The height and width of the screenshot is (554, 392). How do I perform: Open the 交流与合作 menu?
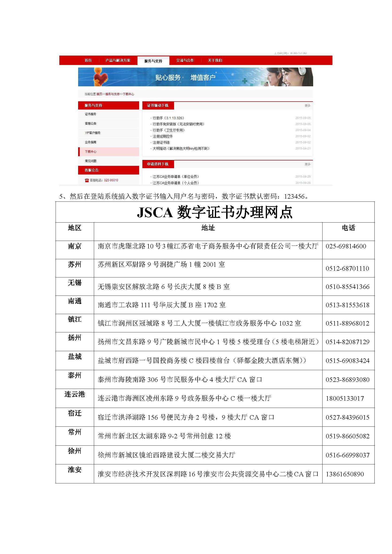coord(185,61)
